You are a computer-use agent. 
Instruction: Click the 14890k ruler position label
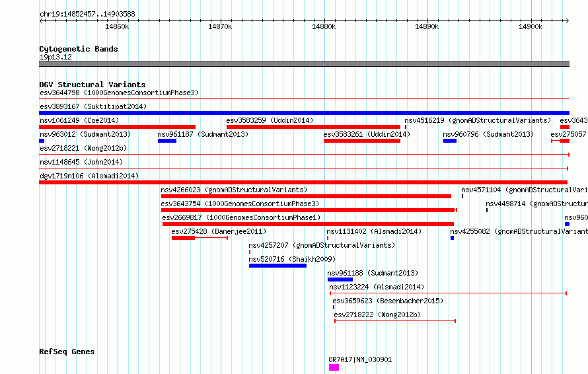click(427, 26)
